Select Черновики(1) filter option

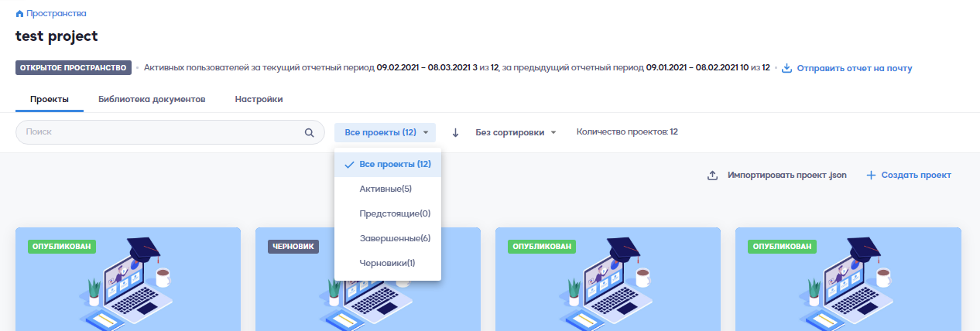pyautogui.click(x=388, y=263)
